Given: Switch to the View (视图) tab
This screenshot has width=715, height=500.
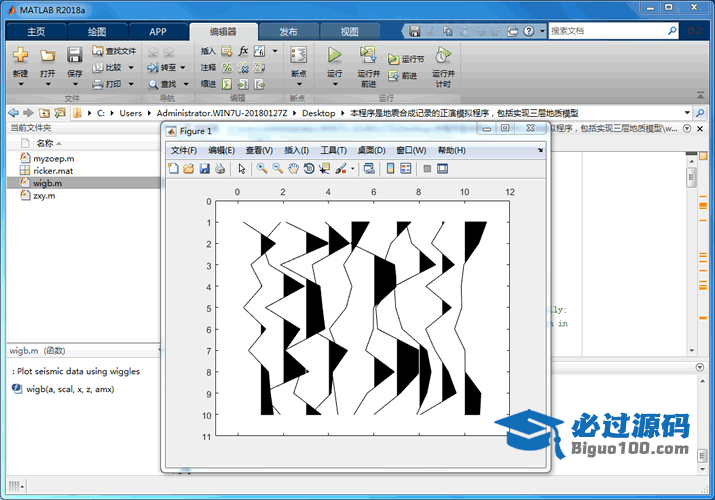Looking at the screenshot, I should pyautogui.click(x=349, y=31).
